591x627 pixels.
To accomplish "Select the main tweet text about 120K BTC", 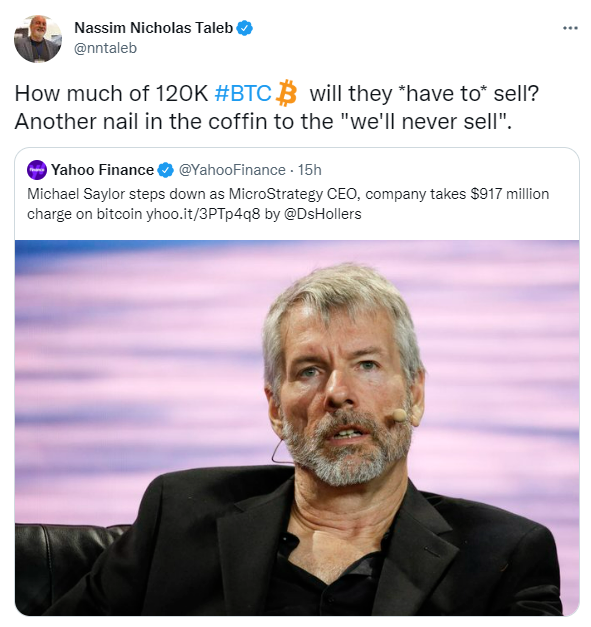I will click(x=277, y=107).
